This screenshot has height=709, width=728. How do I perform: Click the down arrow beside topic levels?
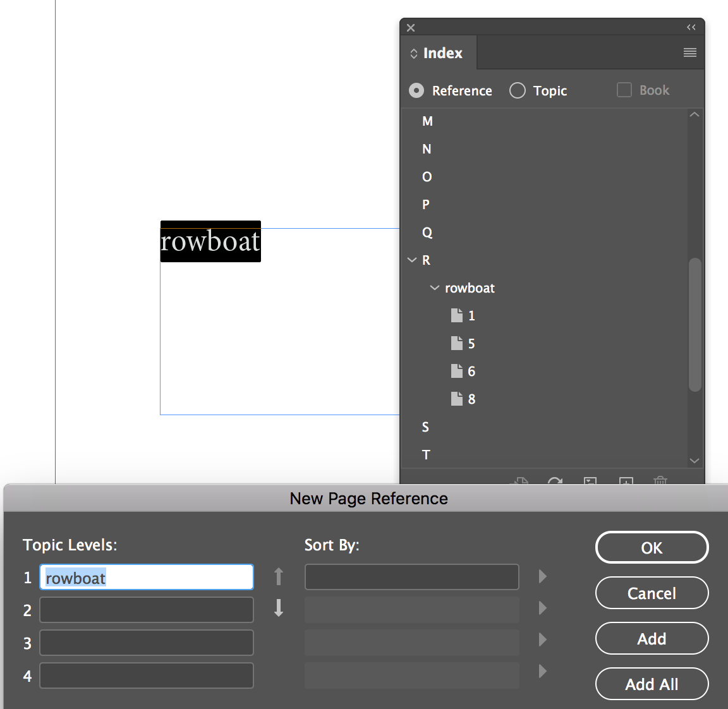coord(278,609)
